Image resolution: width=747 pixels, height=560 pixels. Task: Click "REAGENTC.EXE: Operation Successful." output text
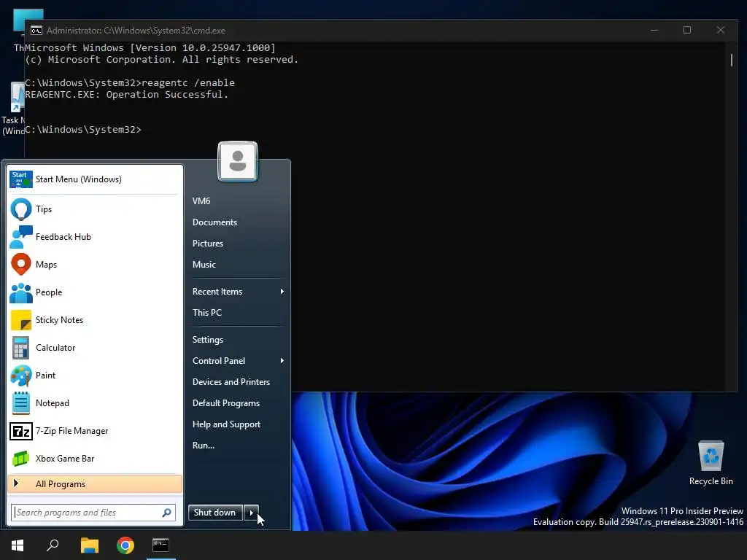point(127,94)
